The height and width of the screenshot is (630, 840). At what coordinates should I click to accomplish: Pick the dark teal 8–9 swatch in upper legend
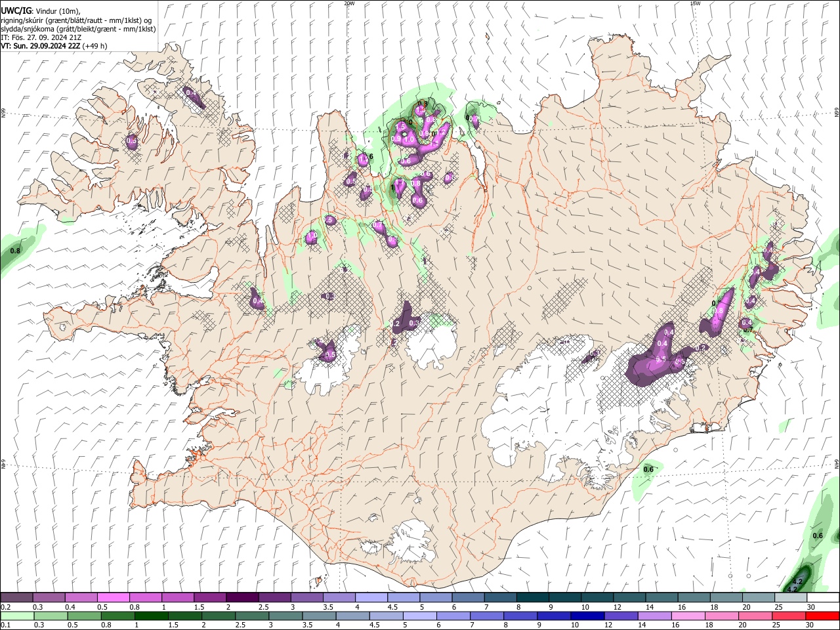[x=533, y=598]
